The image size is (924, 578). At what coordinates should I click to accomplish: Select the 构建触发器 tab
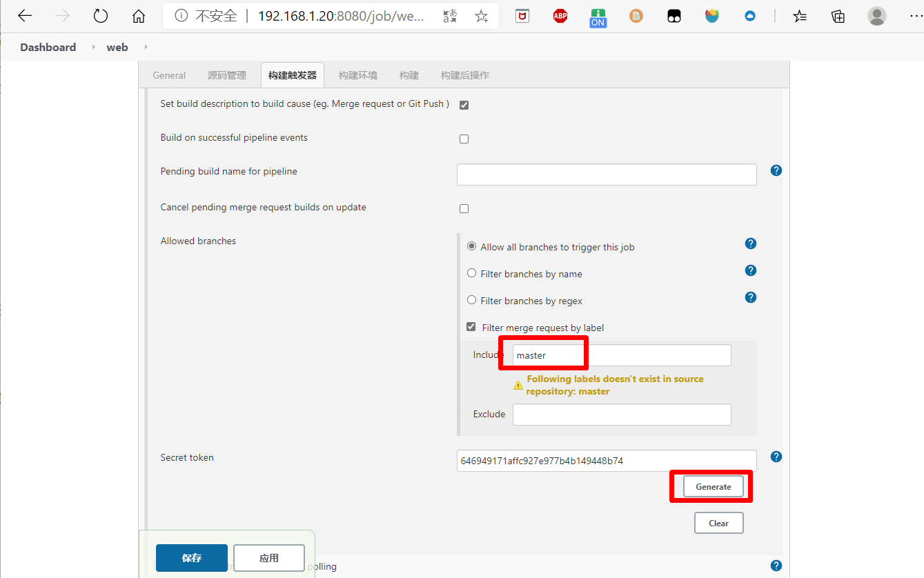[293, 75]
